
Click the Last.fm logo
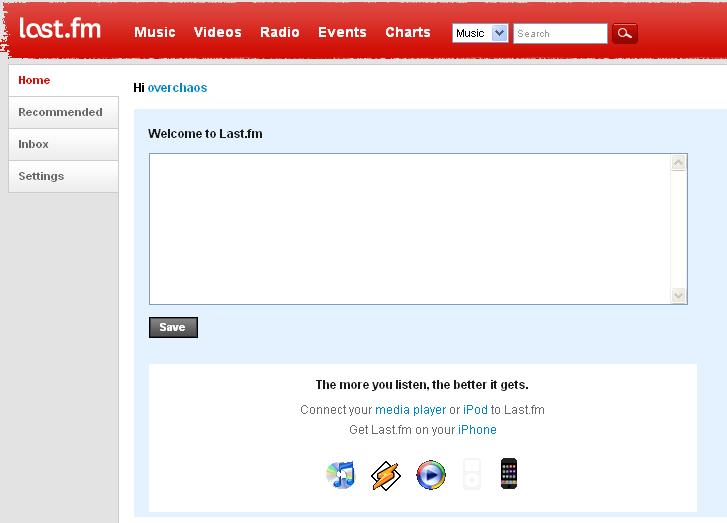60,29
